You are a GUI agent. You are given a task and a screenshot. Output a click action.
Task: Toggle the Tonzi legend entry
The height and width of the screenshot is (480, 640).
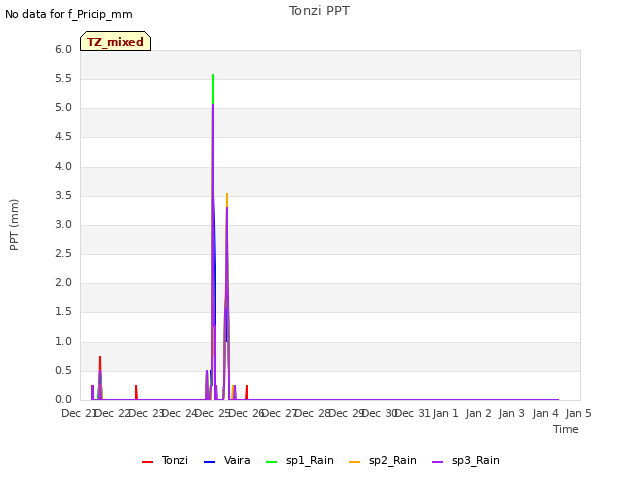165,460
